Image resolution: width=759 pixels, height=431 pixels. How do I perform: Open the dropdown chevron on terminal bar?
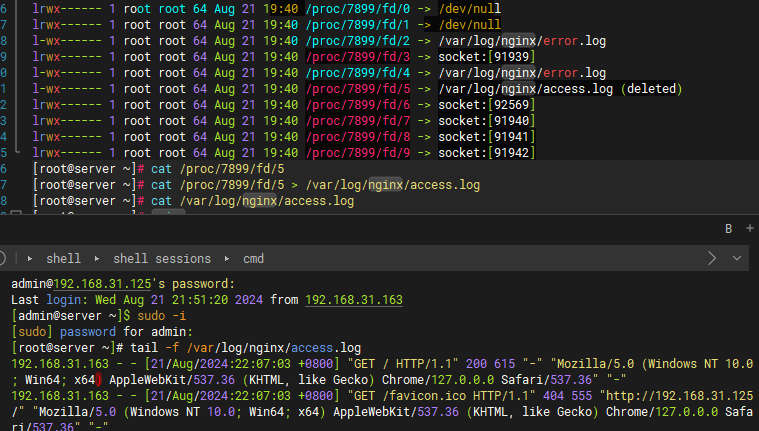[737, 258]
